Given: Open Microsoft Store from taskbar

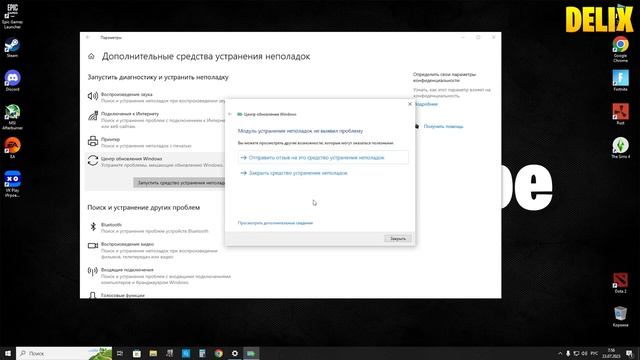Looking at the screenshot, I should [x=137, y=353].
